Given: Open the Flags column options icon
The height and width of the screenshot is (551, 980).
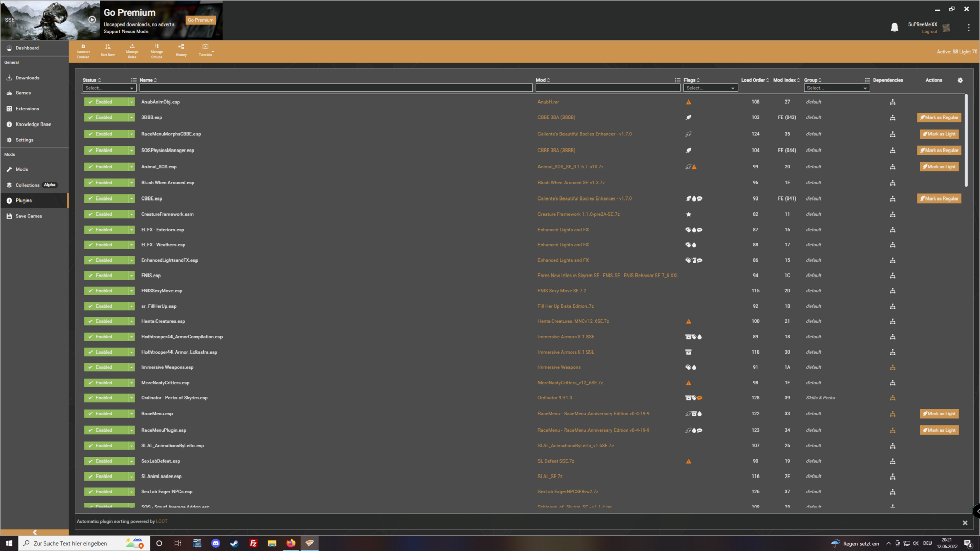Looking at the screenshot, I should tap(677, 80).
